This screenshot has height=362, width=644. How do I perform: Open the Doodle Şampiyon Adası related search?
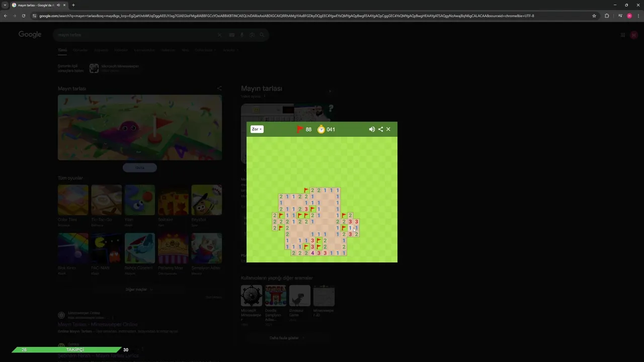276,303
